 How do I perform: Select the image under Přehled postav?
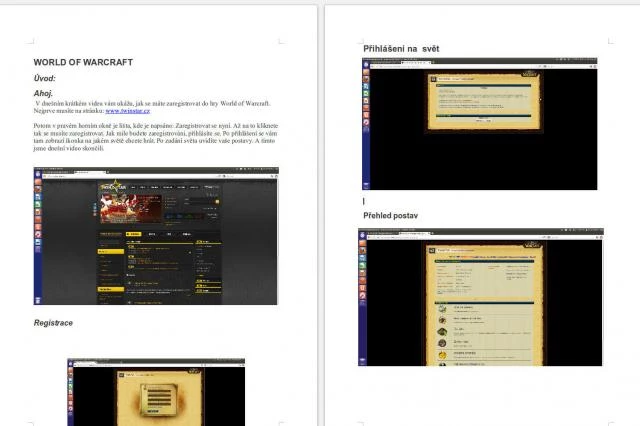point(481,297)
